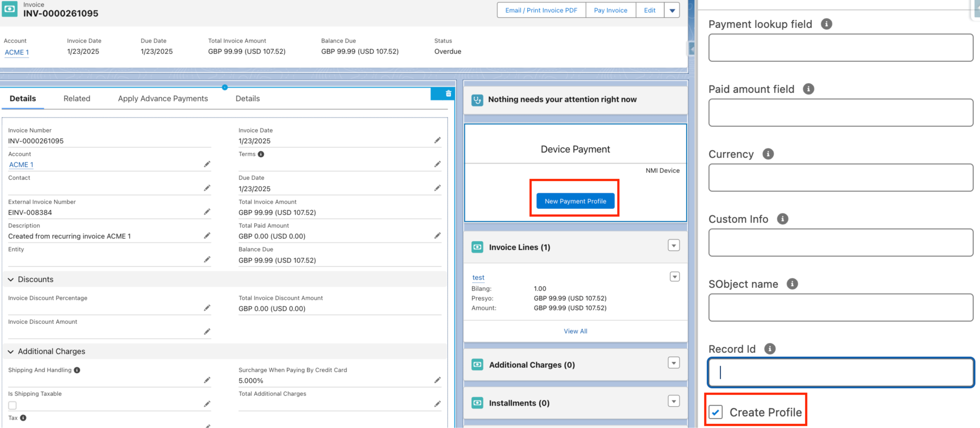The height and width of the screenshot is (428, 980).
Task: Click the New Payment Profile button
Action: [x=575, y=201]
